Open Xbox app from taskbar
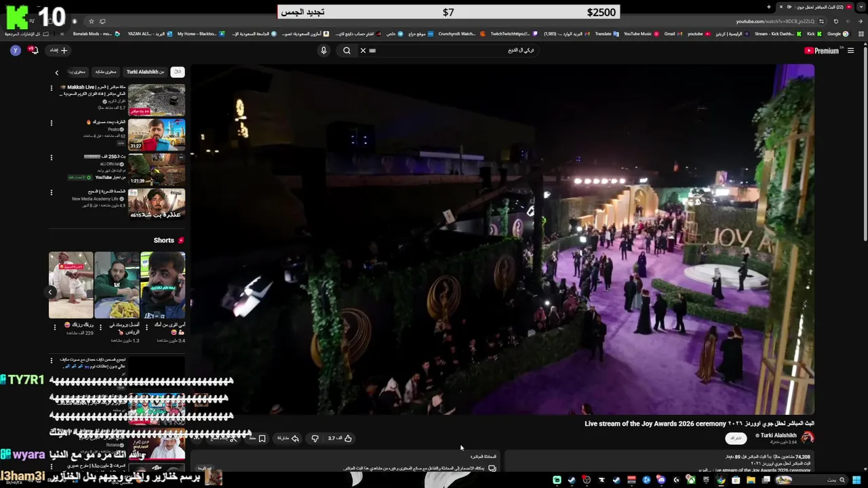This screenshot has width=868, height=488. (x=690, y=480)
